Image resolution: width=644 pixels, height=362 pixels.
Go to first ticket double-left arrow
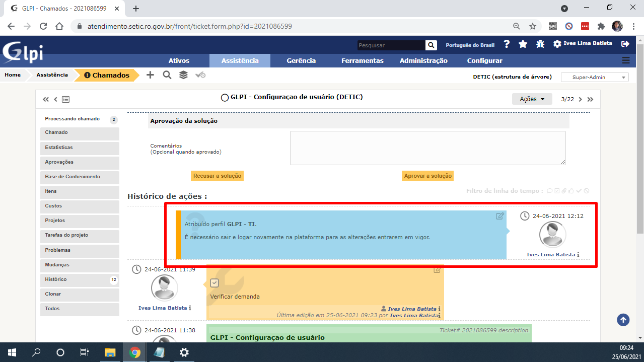pos(46,100)
